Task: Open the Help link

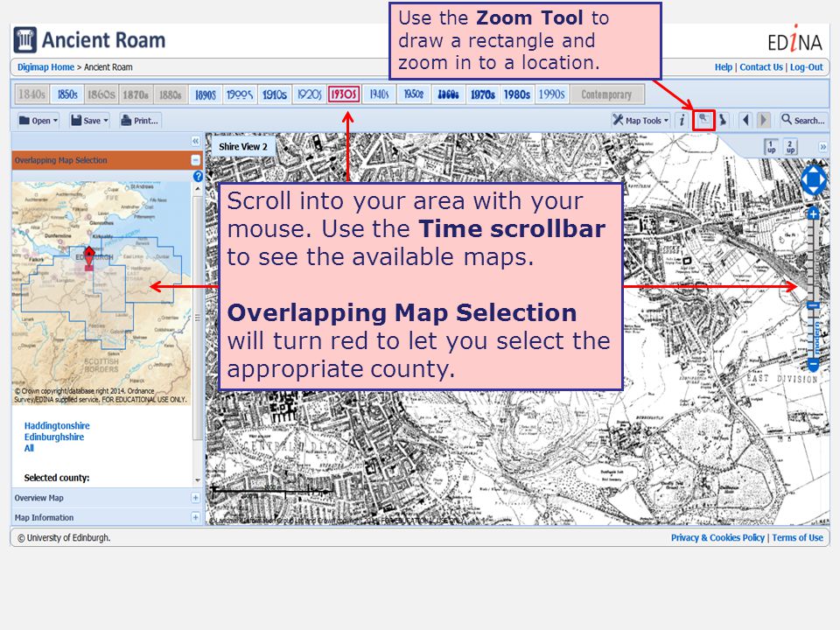Action: 724,67
